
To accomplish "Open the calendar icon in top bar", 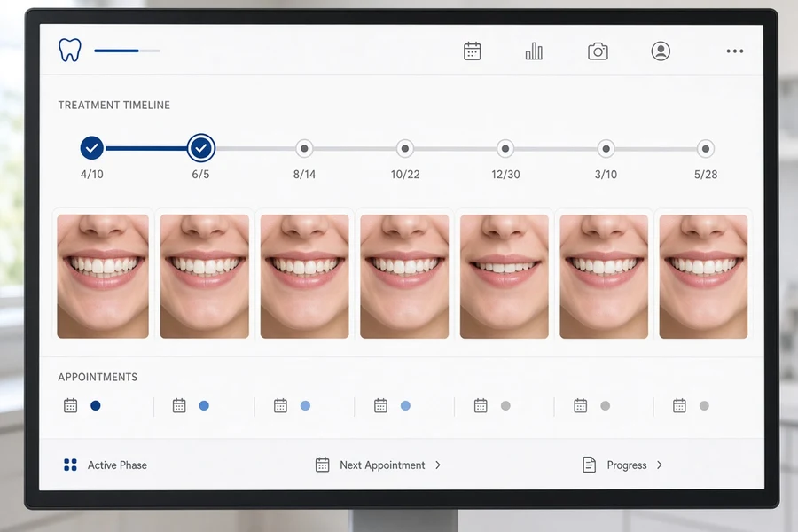I will point(473,51).
